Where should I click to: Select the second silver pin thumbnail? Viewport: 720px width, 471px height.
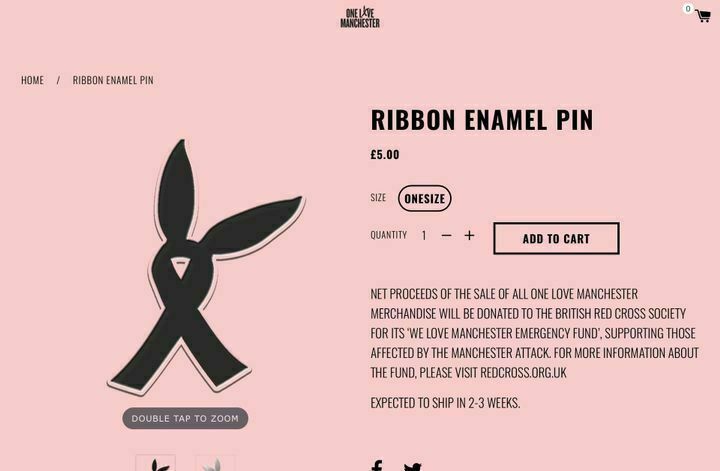215,463
